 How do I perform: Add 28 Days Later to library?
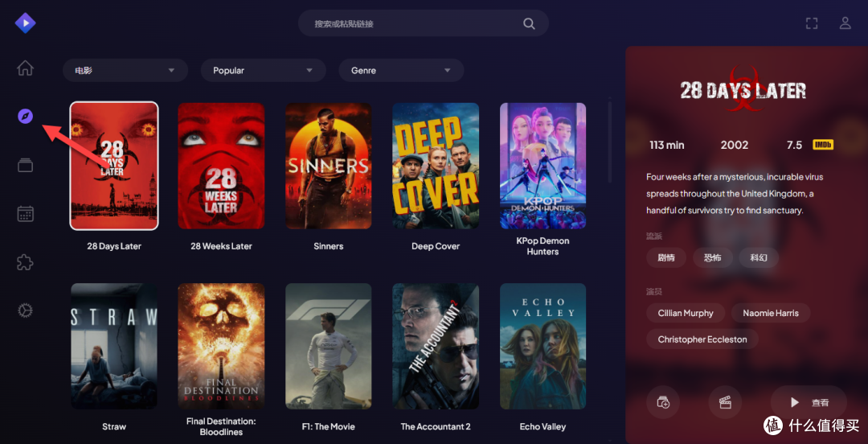(x=663, y=402)
